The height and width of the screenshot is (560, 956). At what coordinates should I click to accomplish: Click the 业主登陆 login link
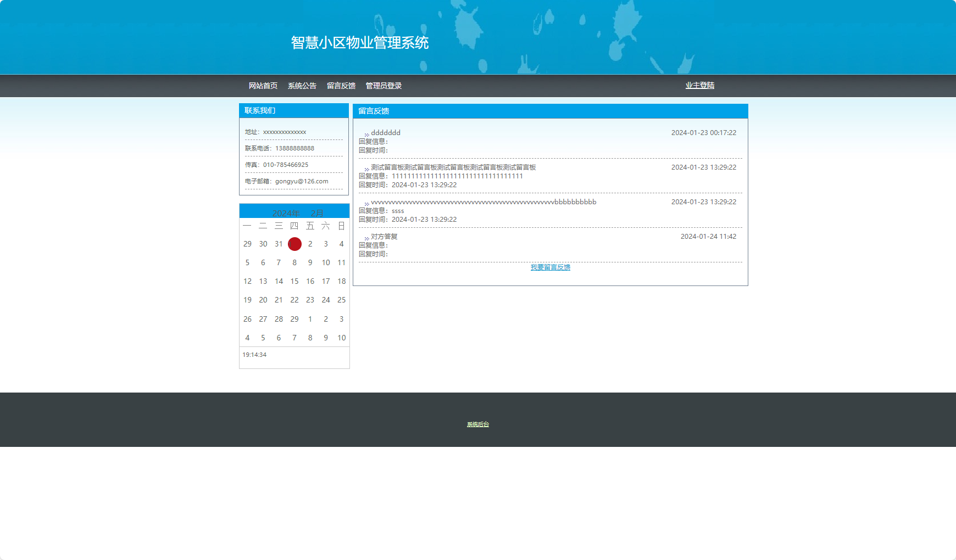pyautogui.click(x=700, y=85)
